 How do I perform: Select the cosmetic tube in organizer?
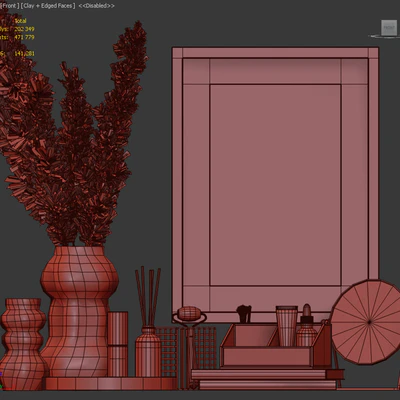click(x=287, y=326)
